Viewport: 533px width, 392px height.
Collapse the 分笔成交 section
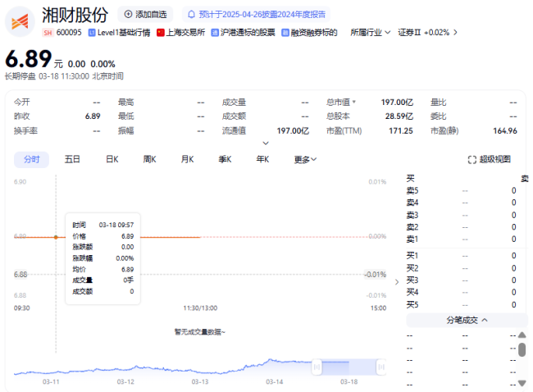(467, 321)
